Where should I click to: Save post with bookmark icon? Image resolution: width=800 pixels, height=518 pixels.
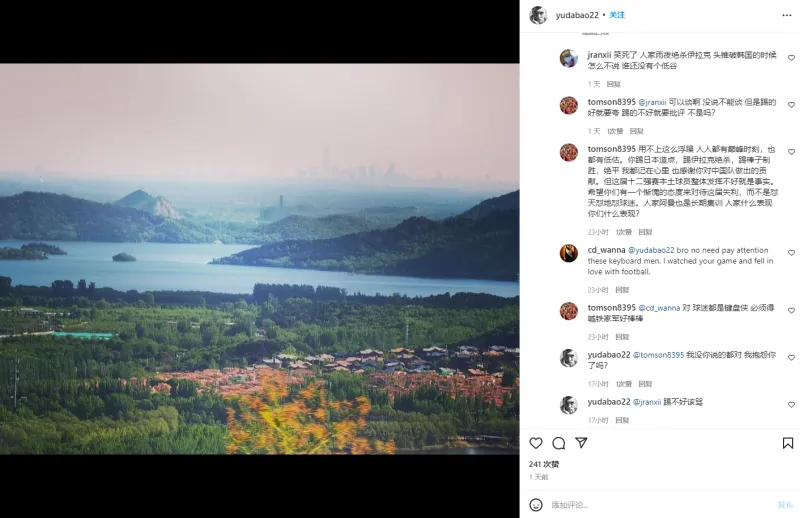pyautogui.click(x=788, y=443)
